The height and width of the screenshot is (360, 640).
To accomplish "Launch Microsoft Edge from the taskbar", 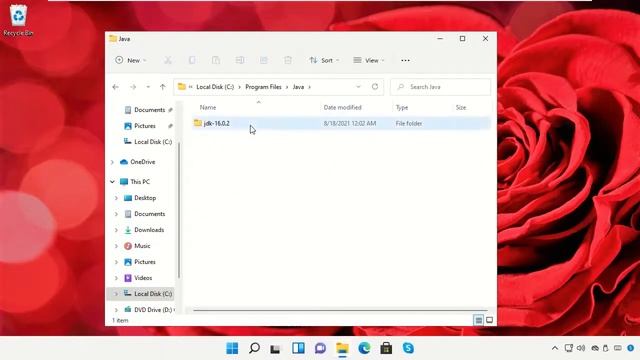I will coord(364,348).
